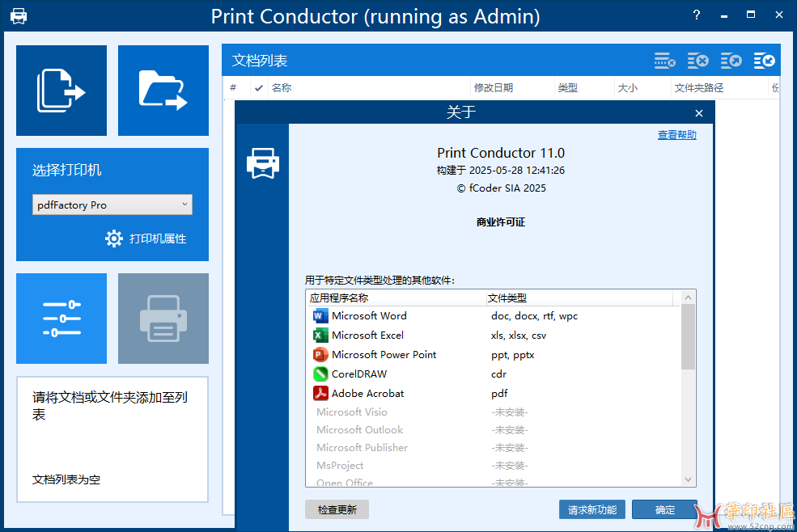Click the 文档列表 panel title
Image resolution: width=797 pixels, height=532 pixels.
tap(260, 61)
